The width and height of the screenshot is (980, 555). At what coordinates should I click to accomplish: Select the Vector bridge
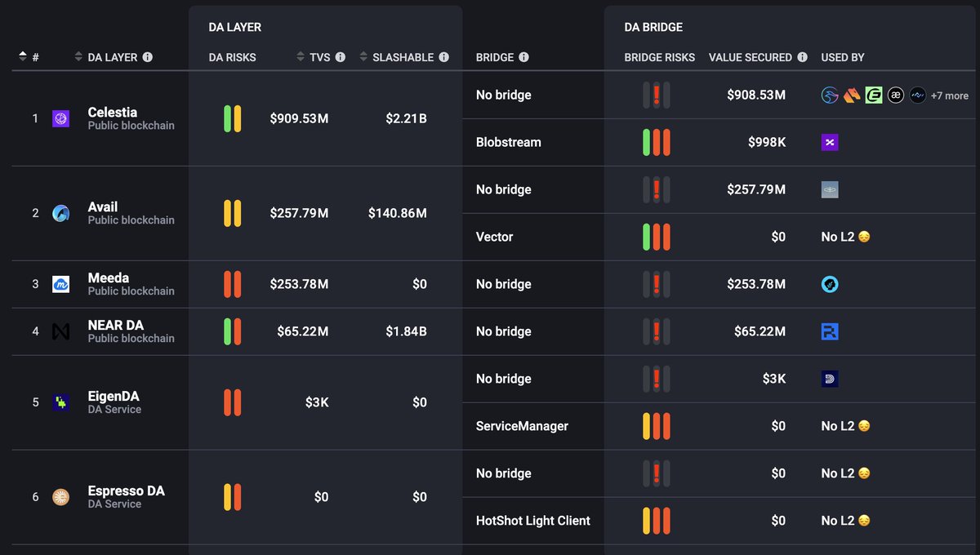[x=495, y=237]
